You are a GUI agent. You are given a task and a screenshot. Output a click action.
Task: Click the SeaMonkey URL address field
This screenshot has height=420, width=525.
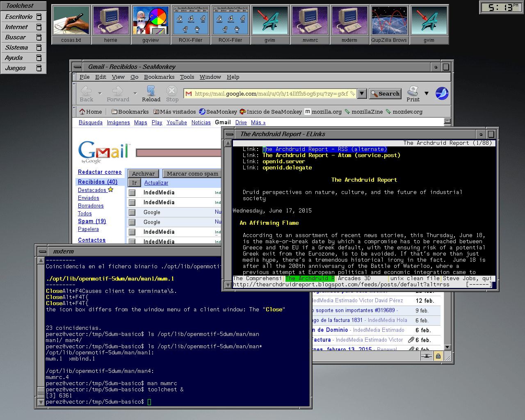tap(271, 94)
